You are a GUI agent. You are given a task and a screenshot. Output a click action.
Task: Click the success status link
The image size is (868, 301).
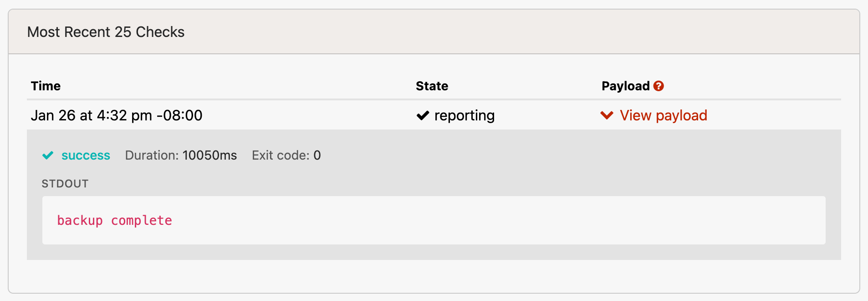click(x=86, y=155)
